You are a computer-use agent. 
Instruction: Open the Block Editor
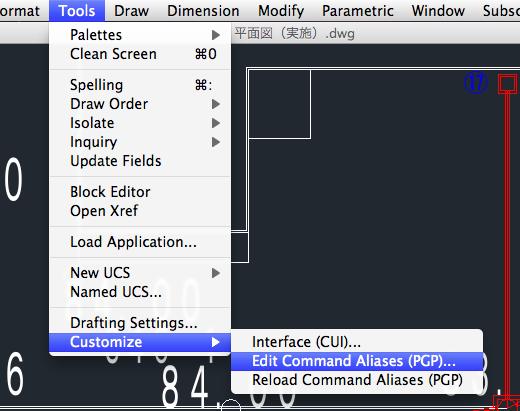pos(140,192)
